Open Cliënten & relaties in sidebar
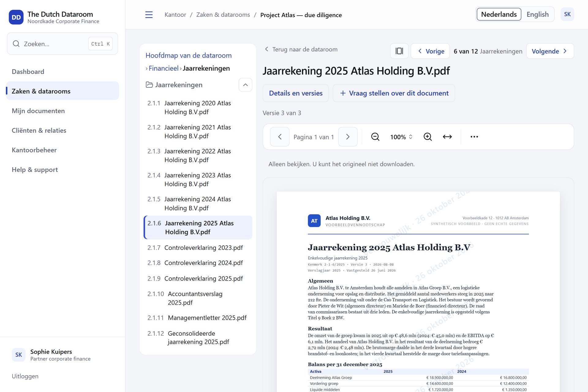Viewport: 588px width, 392px height. click(x=62, y=130)
